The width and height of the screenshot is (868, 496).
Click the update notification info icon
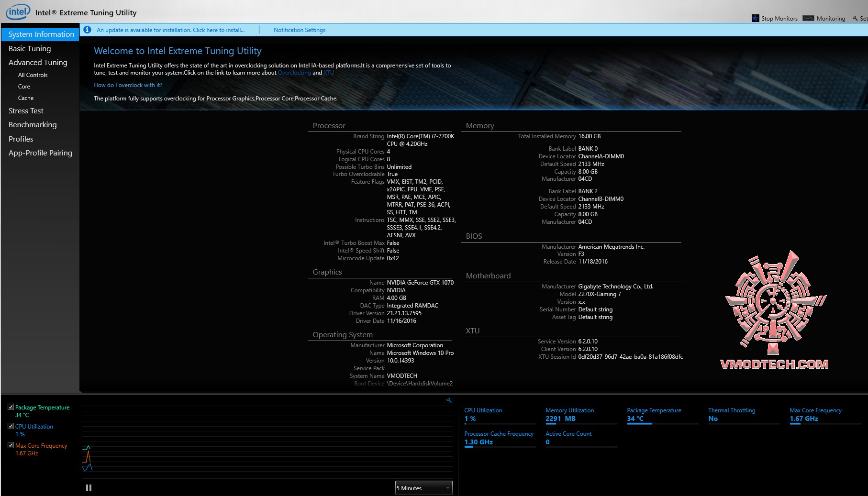[x=87, y=30]
